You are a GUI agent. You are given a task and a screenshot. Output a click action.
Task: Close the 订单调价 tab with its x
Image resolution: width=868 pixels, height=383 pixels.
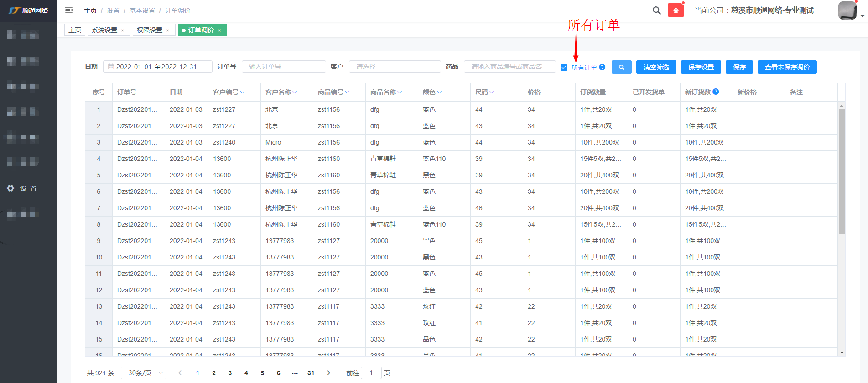click(x=219, y=31)
